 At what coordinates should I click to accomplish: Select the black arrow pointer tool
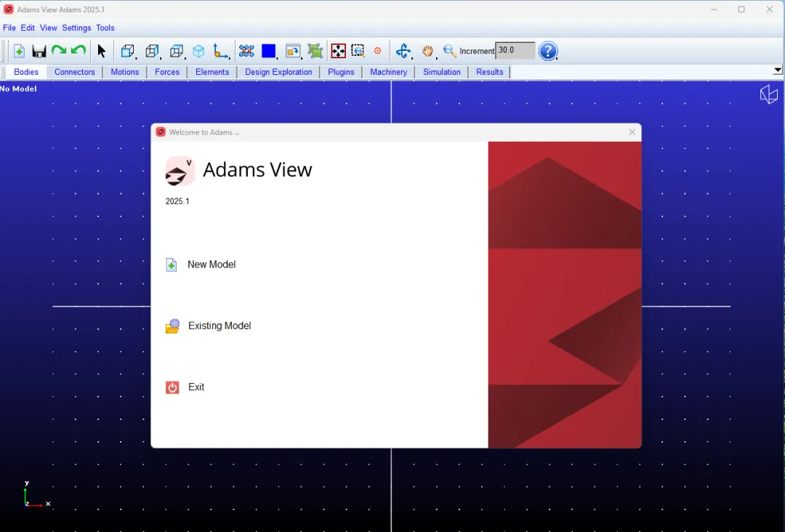pyautogui.click(x=102, y=51)
